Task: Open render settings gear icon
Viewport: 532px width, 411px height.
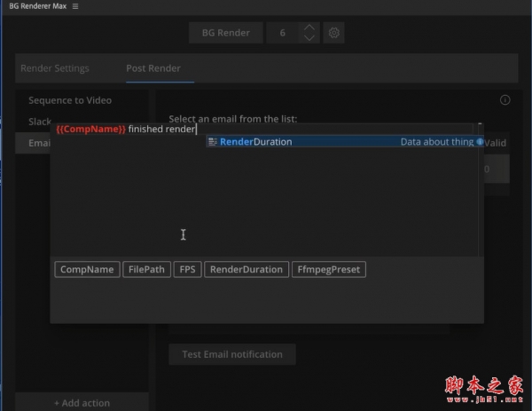Action: tap(334, 33)
